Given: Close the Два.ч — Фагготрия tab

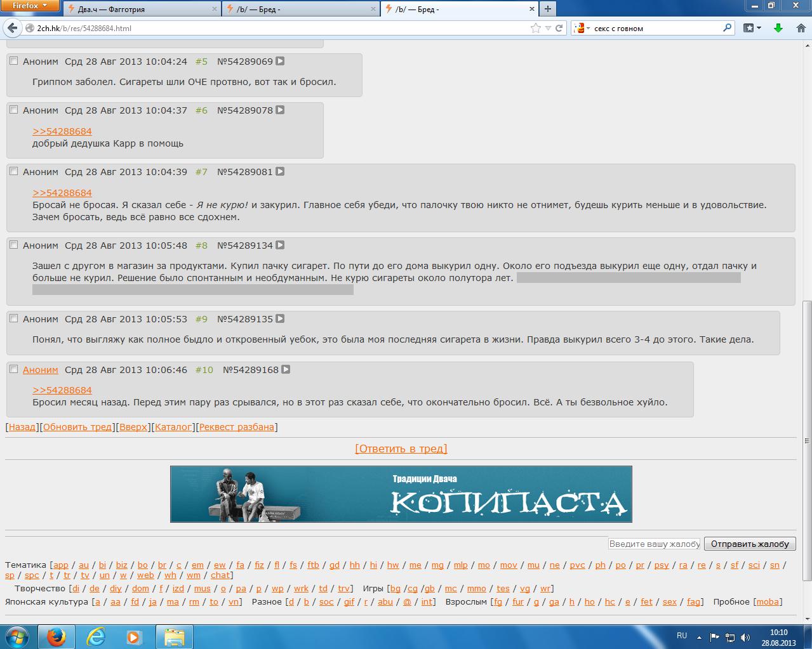Looking at the screenshot, I should (215, 9).
